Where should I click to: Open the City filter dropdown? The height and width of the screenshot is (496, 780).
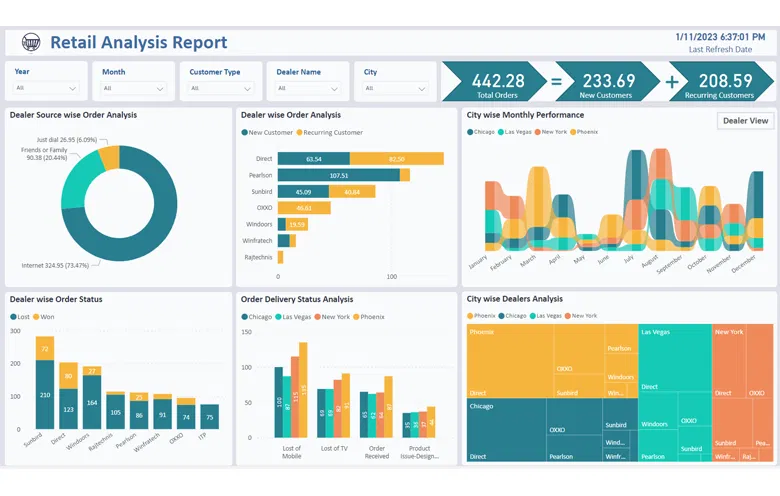(x=397, y=88)
